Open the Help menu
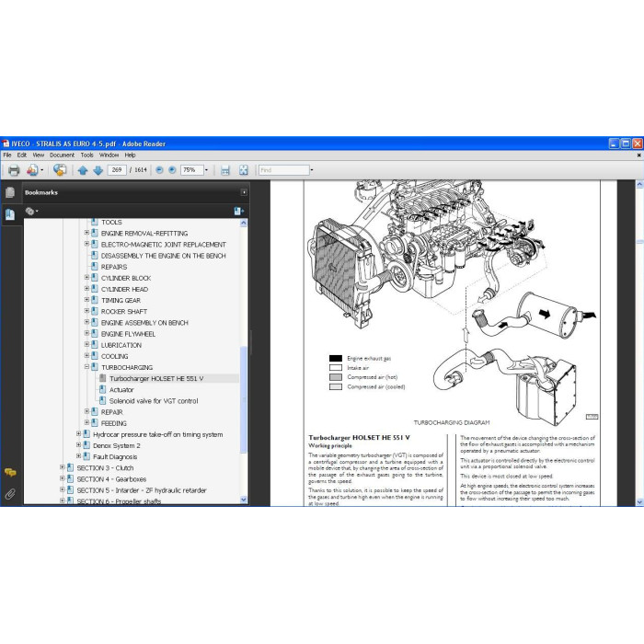The image size is (644, 644). (x=131, y=155)
